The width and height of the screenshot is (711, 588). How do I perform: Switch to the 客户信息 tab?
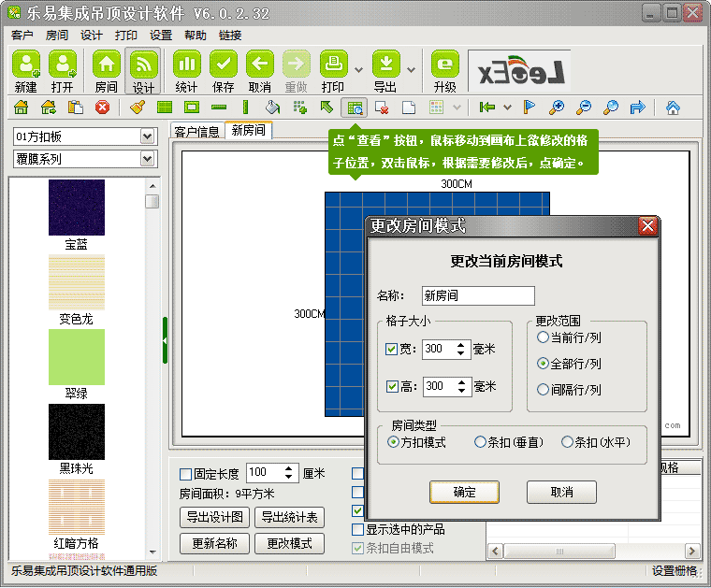pos(196,132)
